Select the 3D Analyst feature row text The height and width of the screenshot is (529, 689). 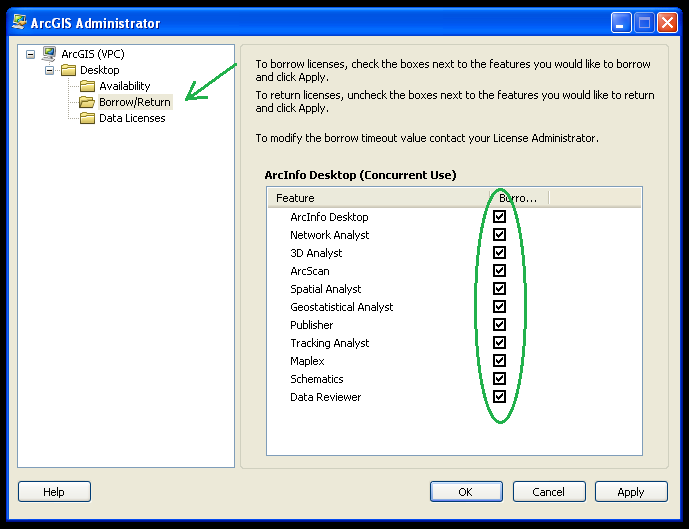pos(316,253)
